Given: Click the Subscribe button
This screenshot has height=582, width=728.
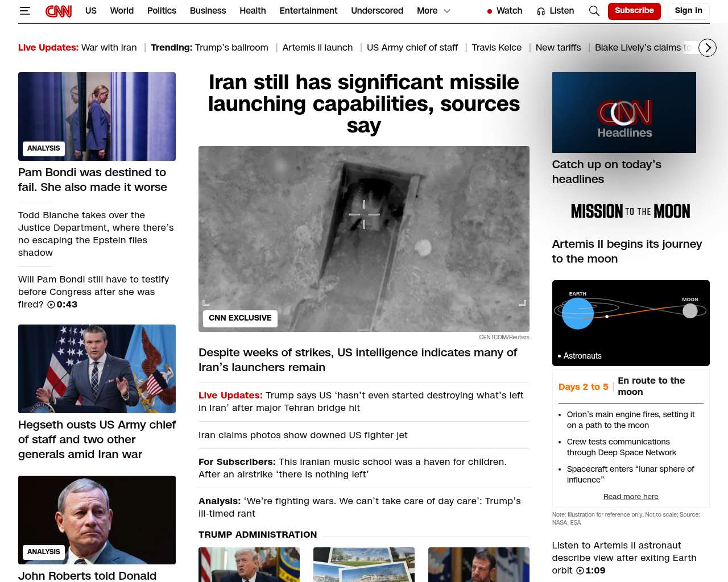Looking at the screenshot, I should (x=634, y=11).
